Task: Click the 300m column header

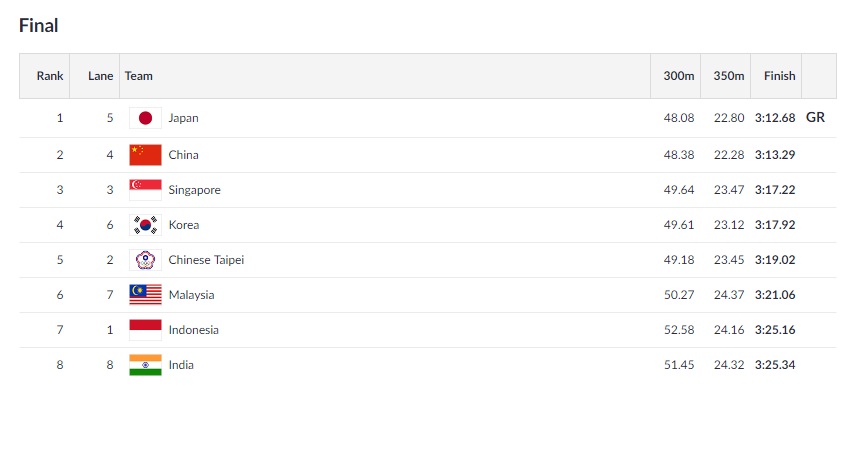Action: coord(679,76)
